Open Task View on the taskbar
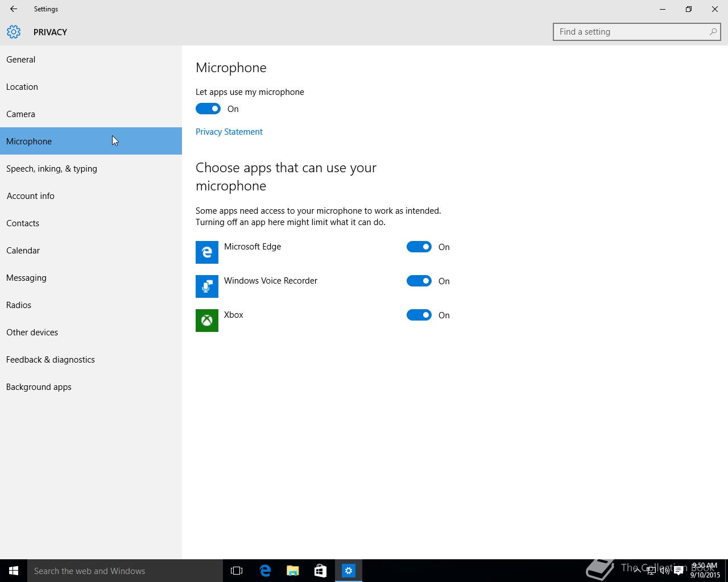 click(x=237, y=571)
